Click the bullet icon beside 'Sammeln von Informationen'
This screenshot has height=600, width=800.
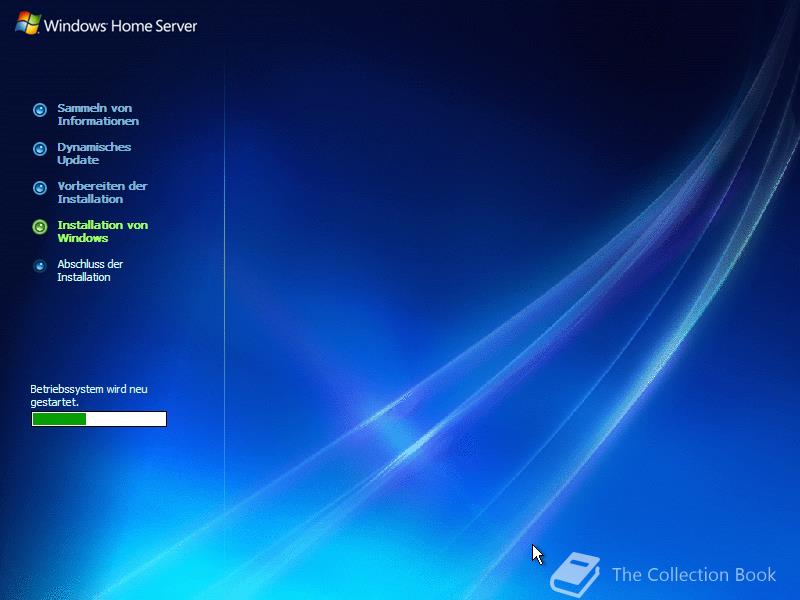(40, 110)
